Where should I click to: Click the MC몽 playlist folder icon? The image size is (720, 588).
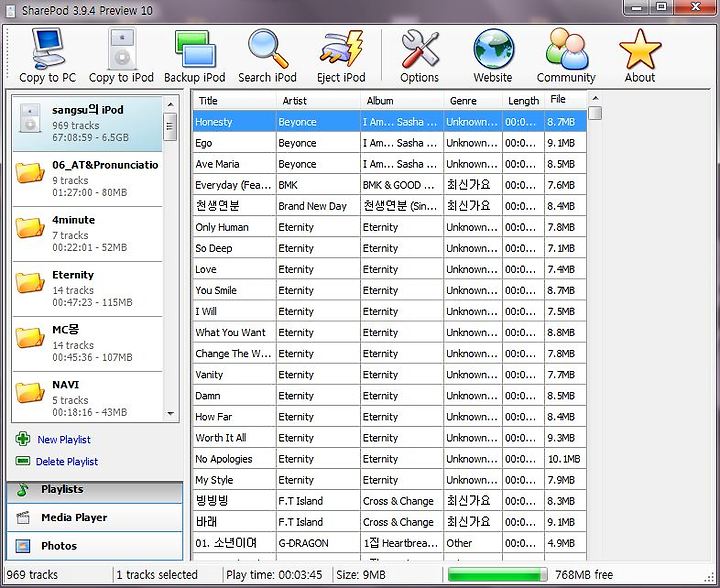click(x=30, y=338)
